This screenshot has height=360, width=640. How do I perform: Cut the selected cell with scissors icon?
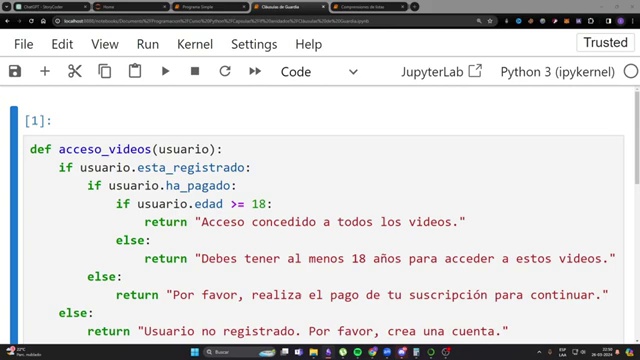point(75,71)
